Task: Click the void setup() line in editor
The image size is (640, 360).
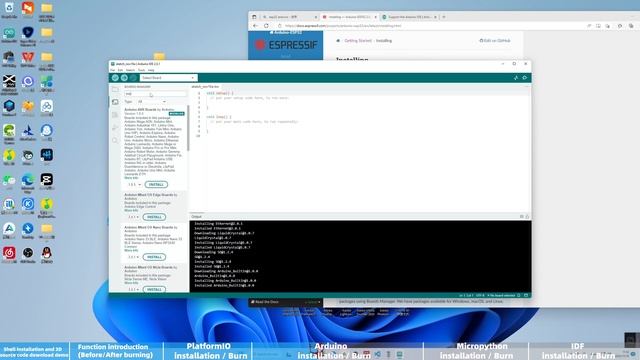Action: [220, 93]
